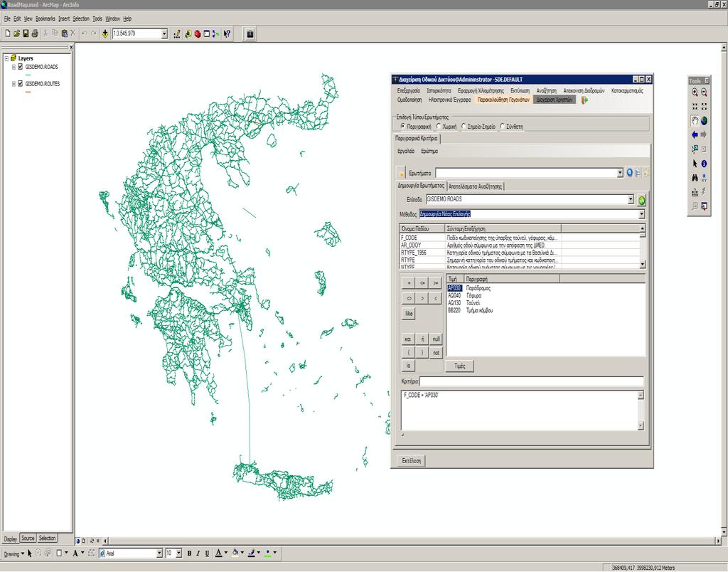Select the Measure tool
728x572 pixels.
pyautogui.click(x=695, y=192)
